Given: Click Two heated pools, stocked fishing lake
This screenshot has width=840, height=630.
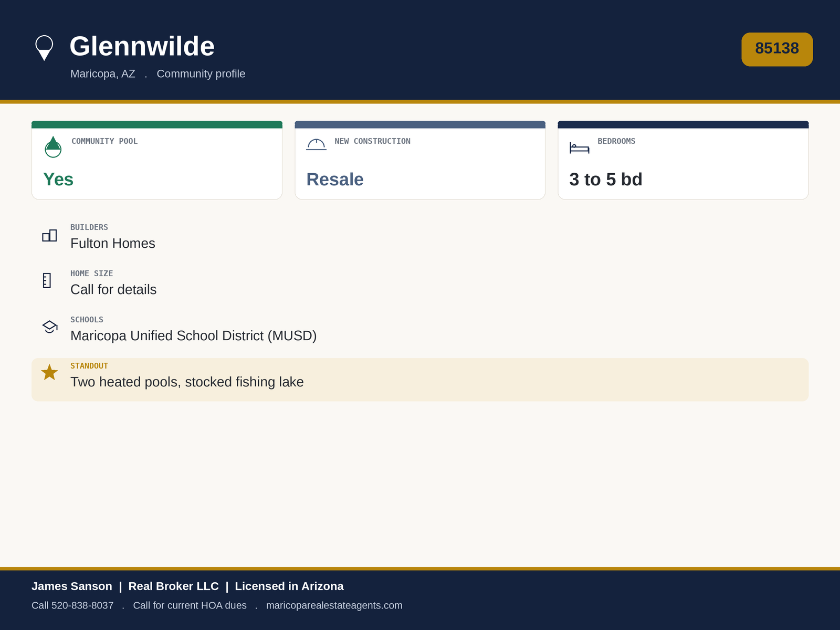Looking at the screenshot, I should (187, 382).
